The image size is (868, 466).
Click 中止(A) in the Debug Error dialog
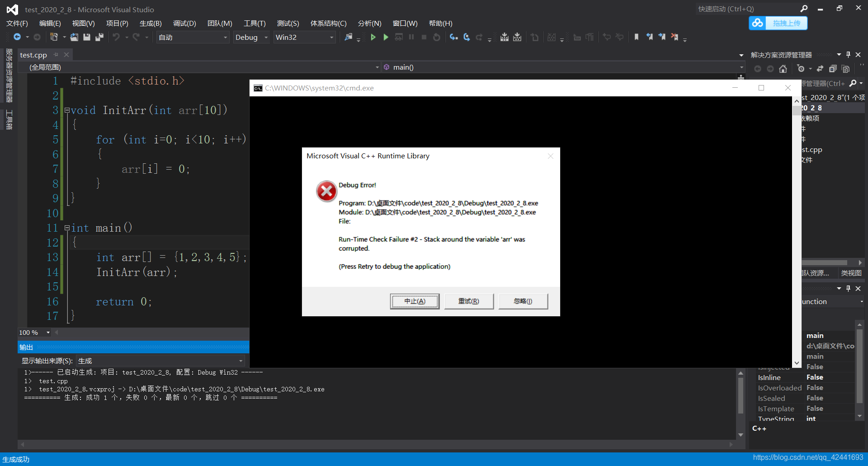click(415, 301)
